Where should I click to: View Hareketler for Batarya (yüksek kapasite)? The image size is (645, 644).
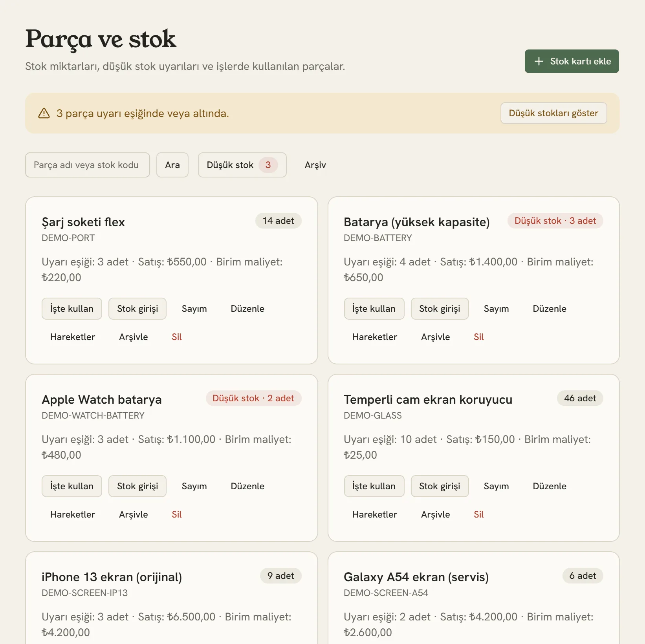pos(375,337)
